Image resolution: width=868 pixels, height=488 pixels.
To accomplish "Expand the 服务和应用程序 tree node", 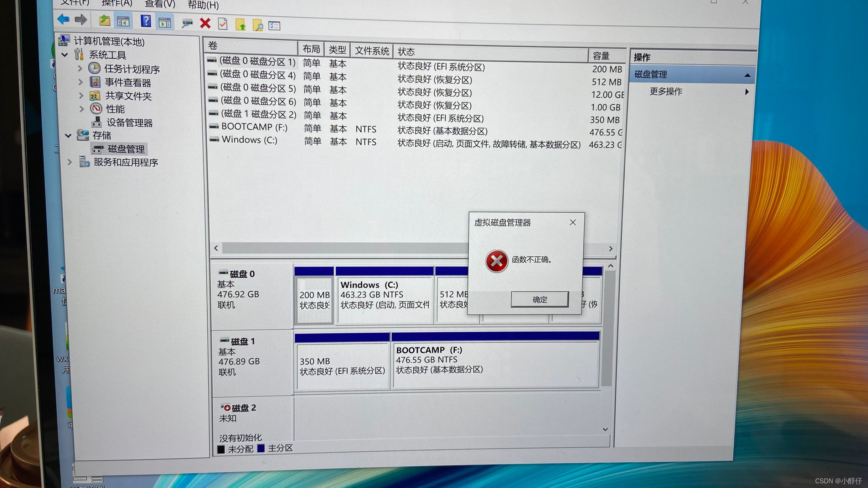I will [70, 162].
